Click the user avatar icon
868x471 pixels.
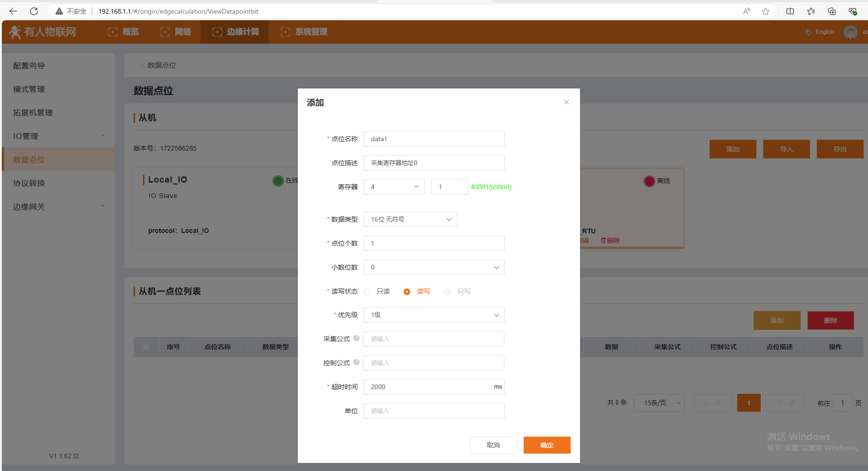(850, 32)
